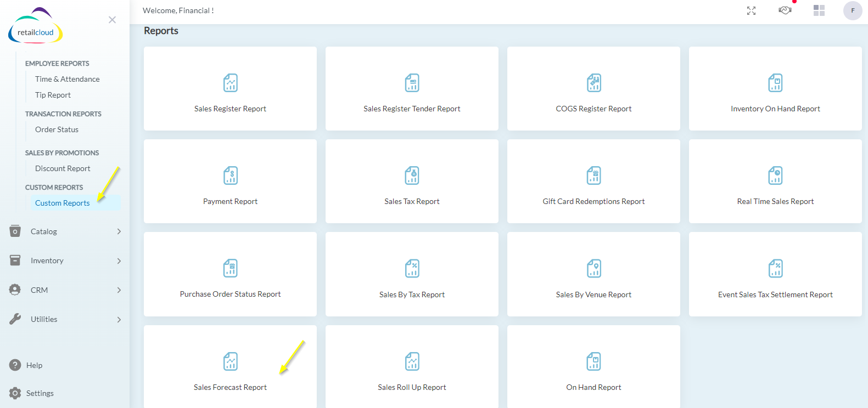The height and width of the screenshot is (408, 868).
Task: Open the Inventory On Hand Report icon
Action: pyautogui.click(x=775, y=83)
